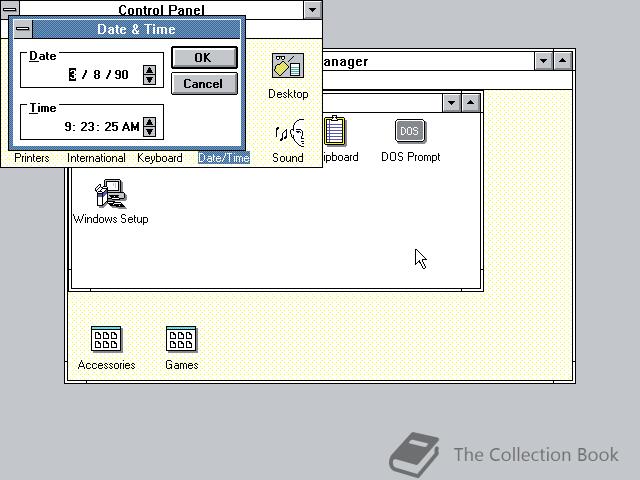Open the Accessories program group icon
640x480 pixels.
[x=106, y=339]
